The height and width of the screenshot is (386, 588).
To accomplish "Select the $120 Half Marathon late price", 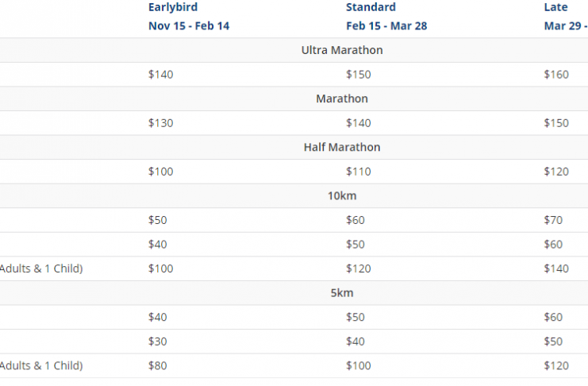I will click(556, 172).
